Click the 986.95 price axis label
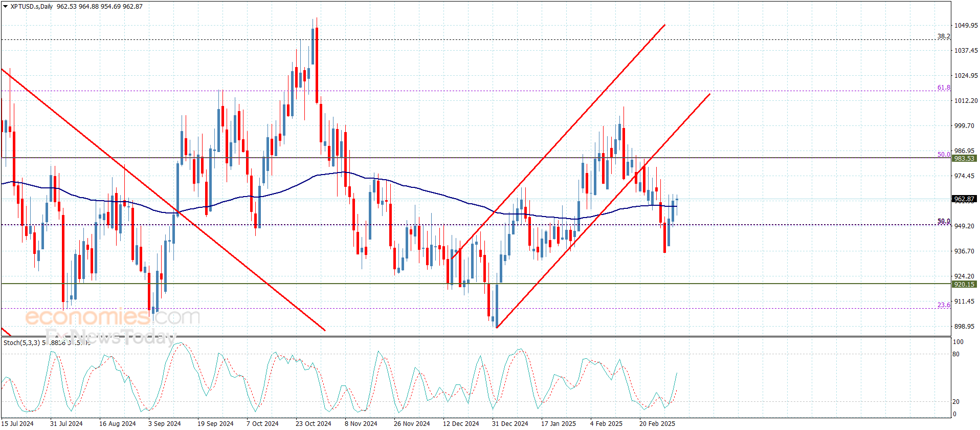 (964, 151)
